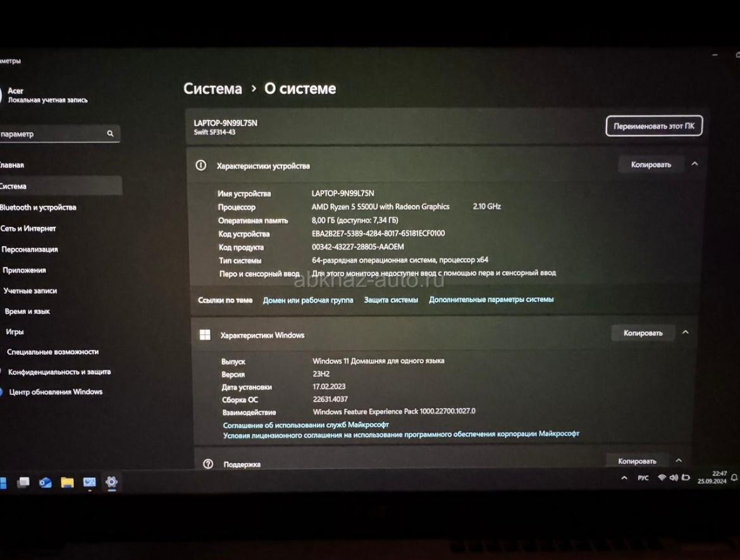Collapse the Характеристики устройства section chevron
Image resolution: width=740 pixels, height=560 pixels.
coord(694,164)
